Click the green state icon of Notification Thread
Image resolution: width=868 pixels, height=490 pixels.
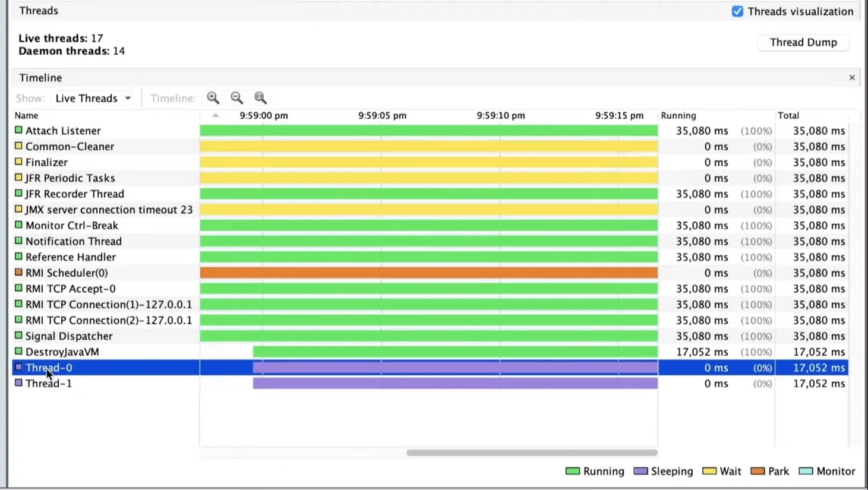coord(18,241)
